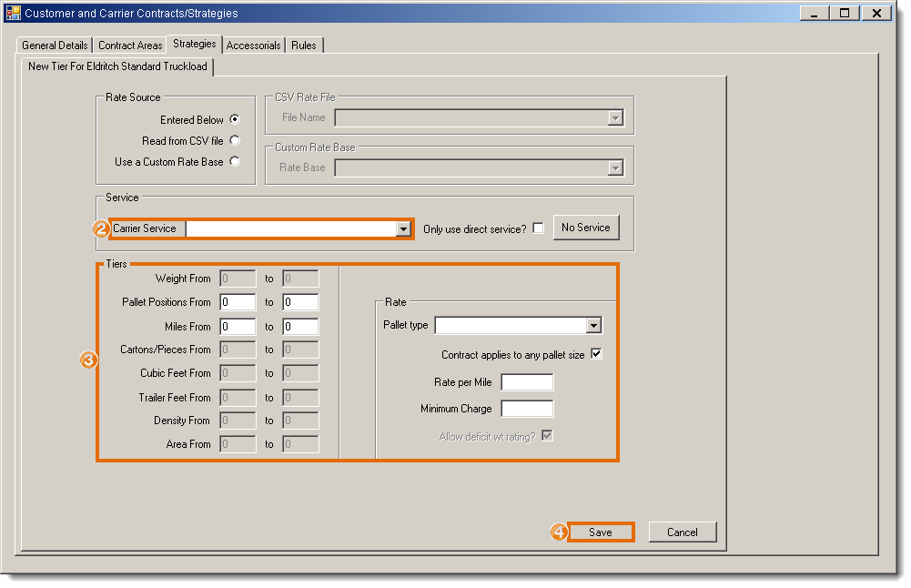Click the Pallet Positions From start field
911x588 pixels.
point(238,302)
